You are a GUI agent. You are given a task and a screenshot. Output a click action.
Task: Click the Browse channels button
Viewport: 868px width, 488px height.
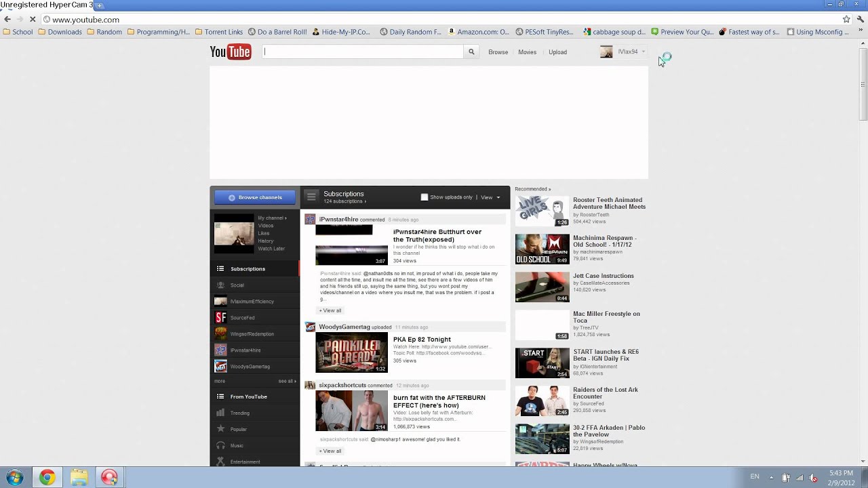coord(255,197)
